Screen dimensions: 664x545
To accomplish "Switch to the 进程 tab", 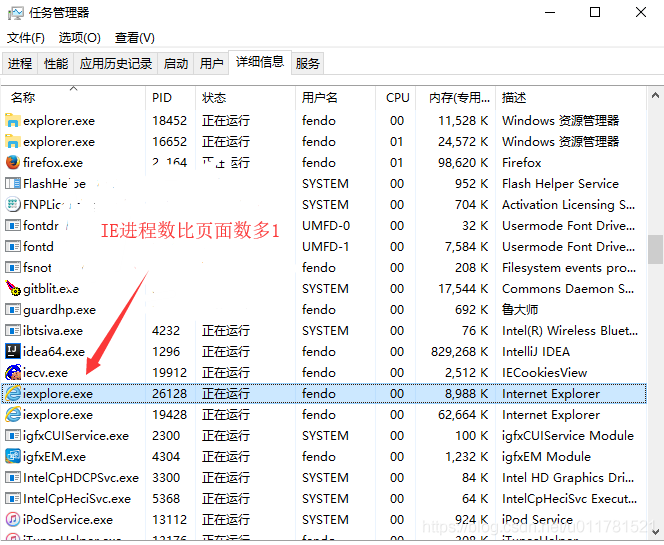I will click(20, 64).
